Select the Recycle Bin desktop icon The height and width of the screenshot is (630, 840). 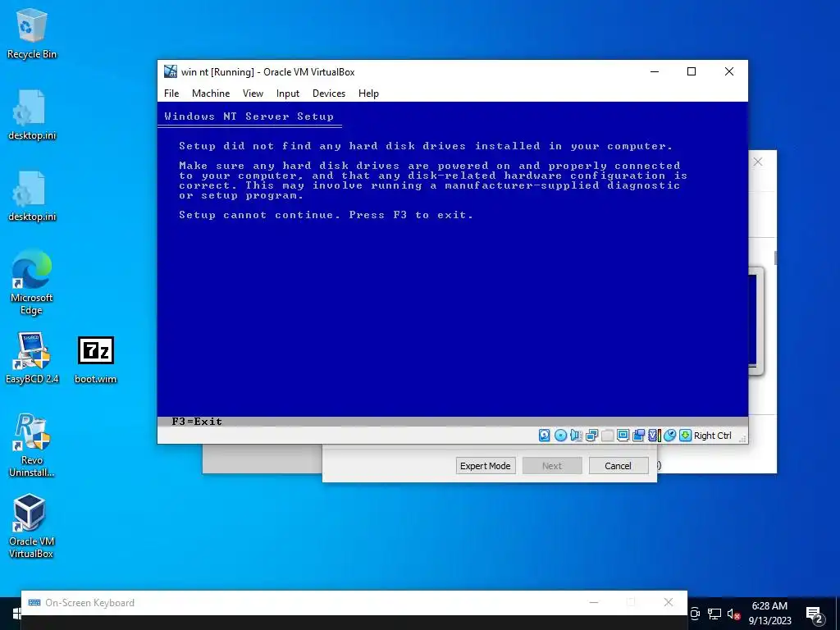pos(32,34)
